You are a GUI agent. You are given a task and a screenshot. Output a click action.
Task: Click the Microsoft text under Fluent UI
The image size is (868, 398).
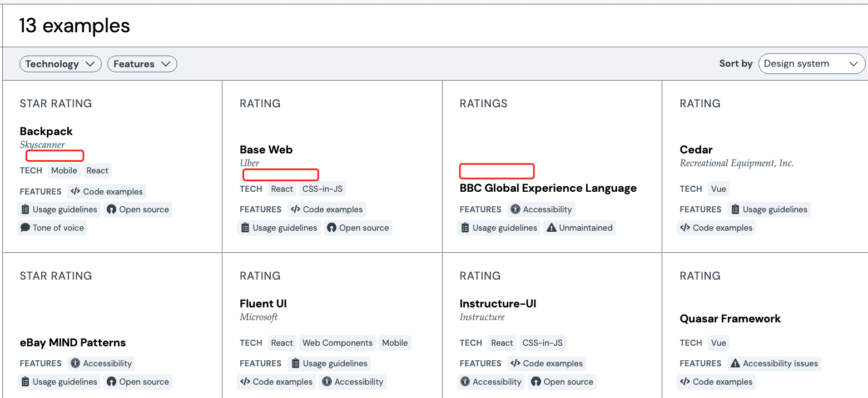[x=259, y=317]
